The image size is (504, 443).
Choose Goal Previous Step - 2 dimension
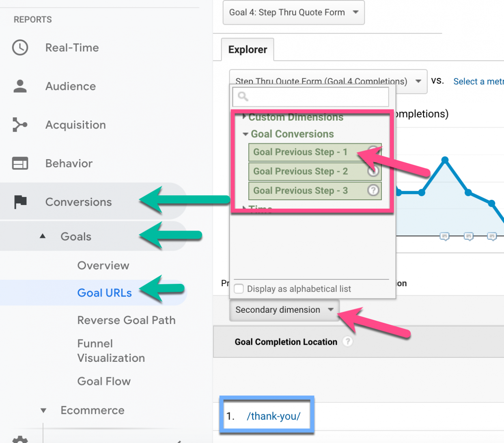coord(315,171)
